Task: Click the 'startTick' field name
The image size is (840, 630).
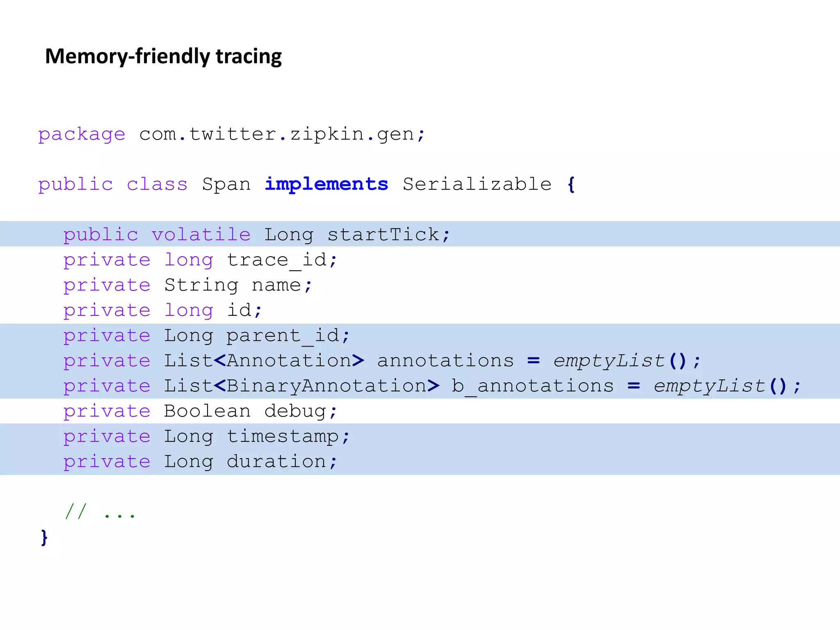Action: point(383,235)
